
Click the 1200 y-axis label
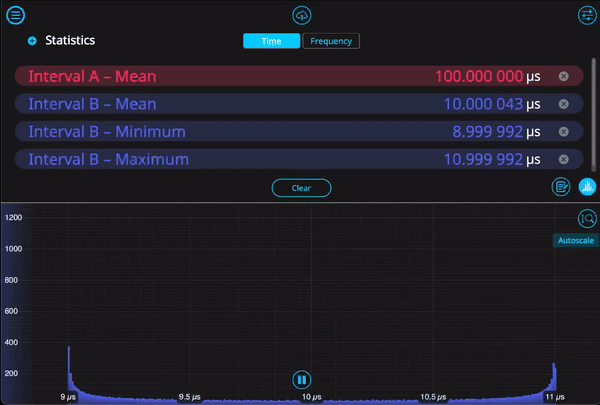click(x=13, y=217)
